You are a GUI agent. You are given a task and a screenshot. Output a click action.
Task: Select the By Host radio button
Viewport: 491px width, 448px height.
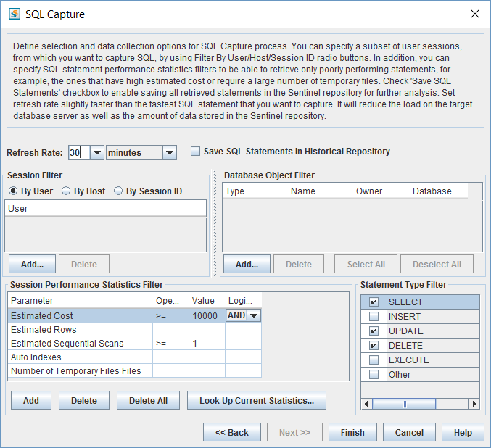coord(67,191)
